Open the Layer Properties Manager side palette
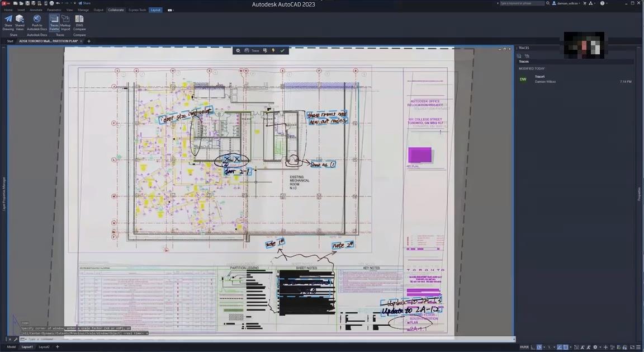644x352 pixels. point(4,193)
